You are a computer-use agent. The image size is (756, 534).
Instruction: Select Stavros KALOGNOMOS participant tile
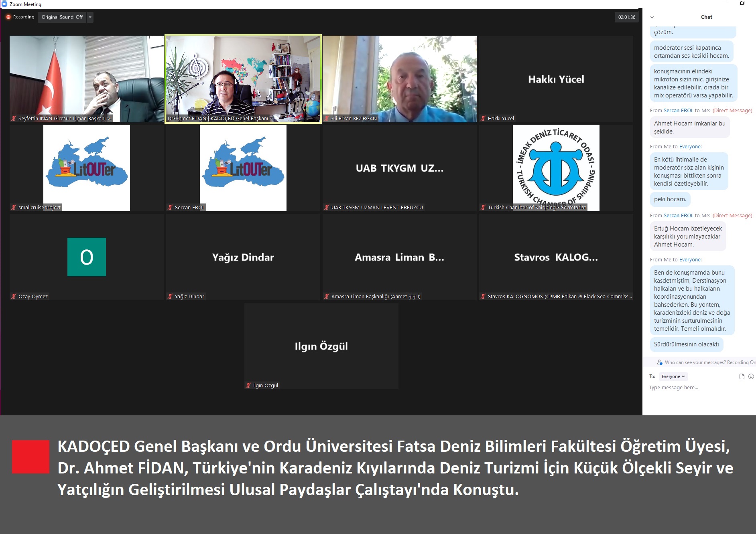556,257
